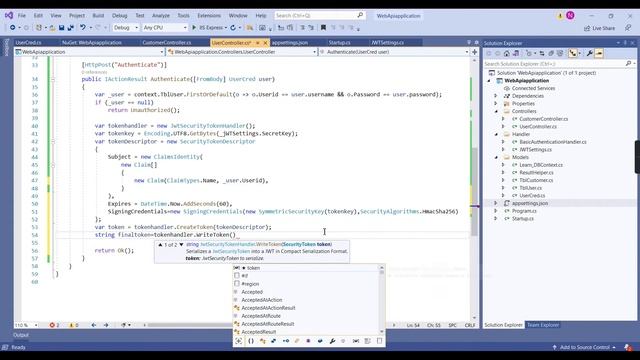
Task: Toggle the target-frame filter icon in IntelliSense bar
Action: [239, 341]
